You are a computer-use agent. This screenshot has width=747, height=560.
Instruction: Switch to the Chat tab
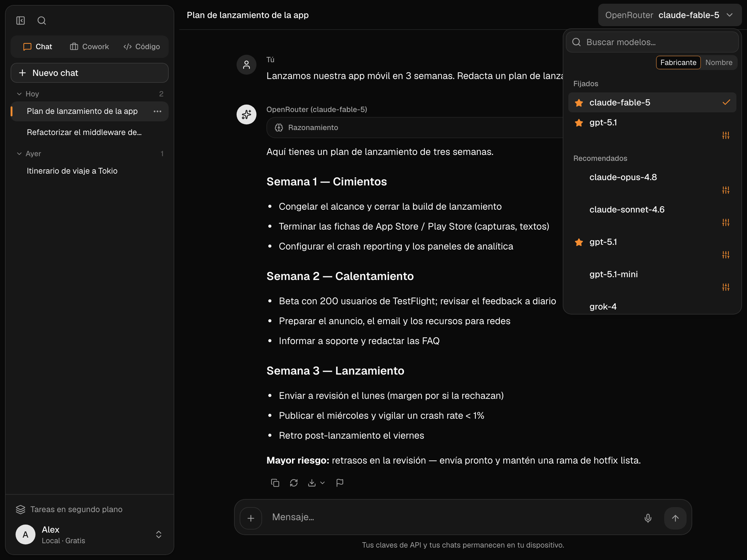[x=37, y=47]
